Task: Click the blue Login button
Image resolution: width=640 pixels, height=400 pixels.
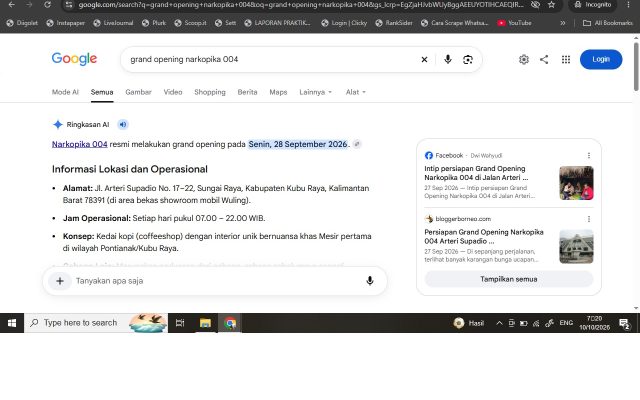Action: 601,59
